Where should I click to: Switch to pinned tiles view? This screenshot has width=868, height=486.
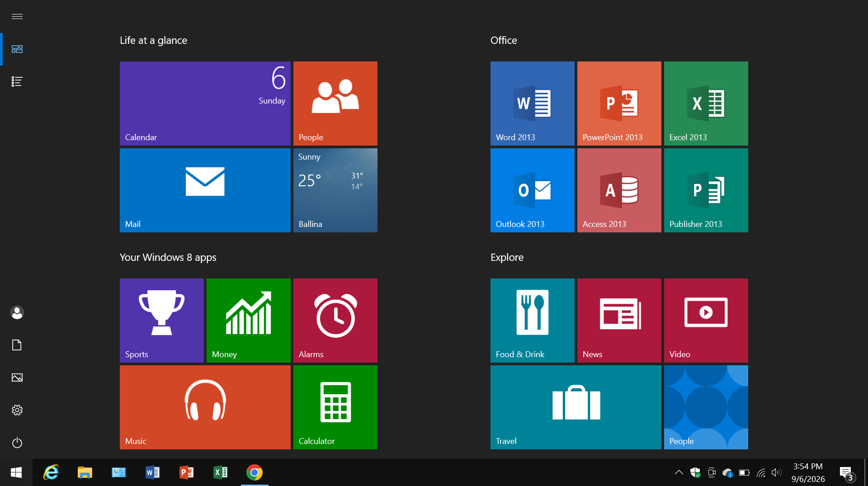pos(17,49)
